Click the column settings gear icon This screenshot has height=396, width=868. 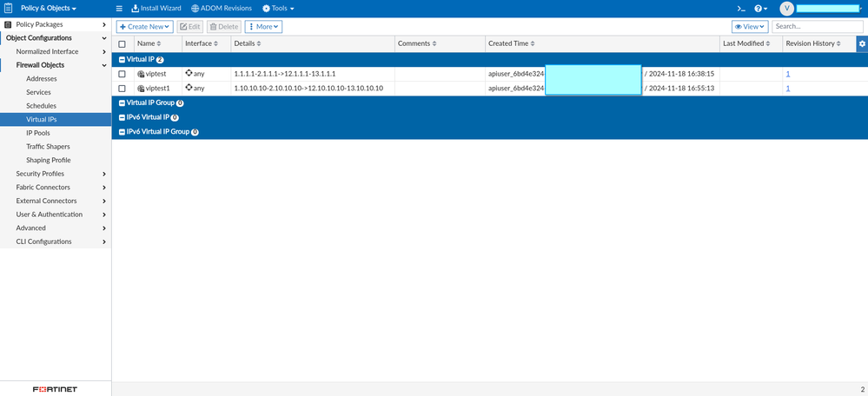862,43
